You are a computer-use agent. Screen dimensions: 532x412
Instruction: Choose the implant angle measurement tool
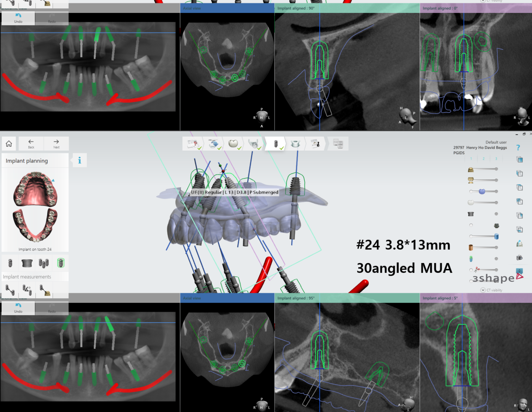[x=27, y=290]
